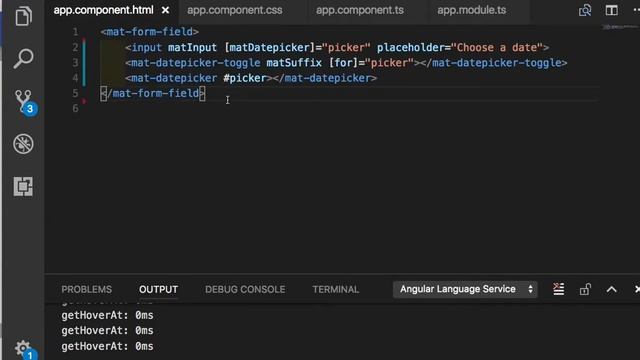Open the Manage gear settings menu

(24, 350)
